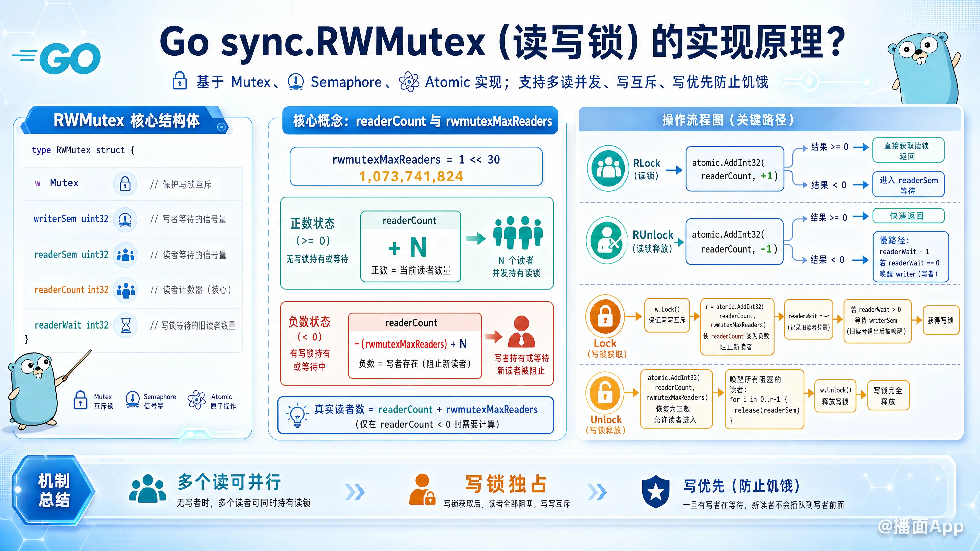Click the atomic.AddInt32 readerCount, +1 box
Viewport: 980px width, 551px height.
tap(735, 169)
